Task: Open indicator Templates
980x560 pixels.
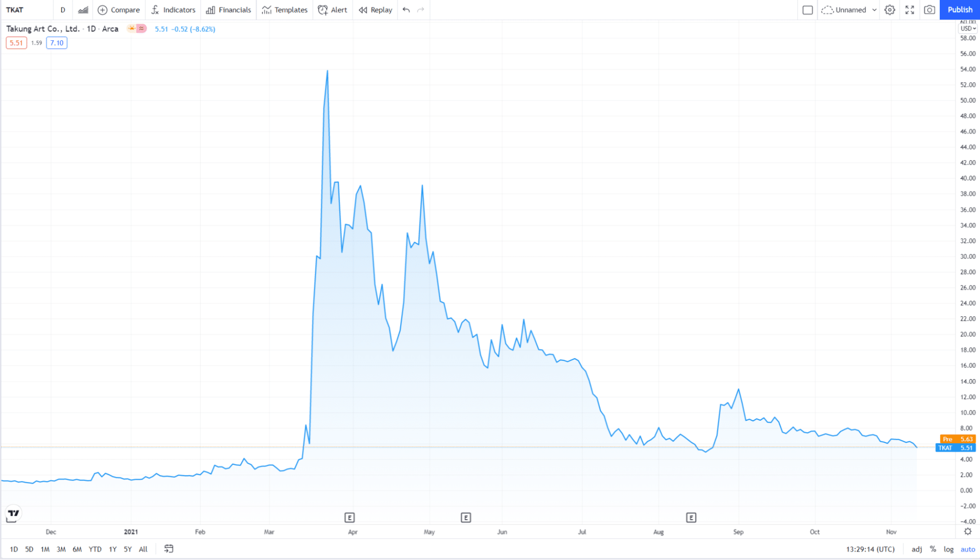Action: click(x=285, y=10)
